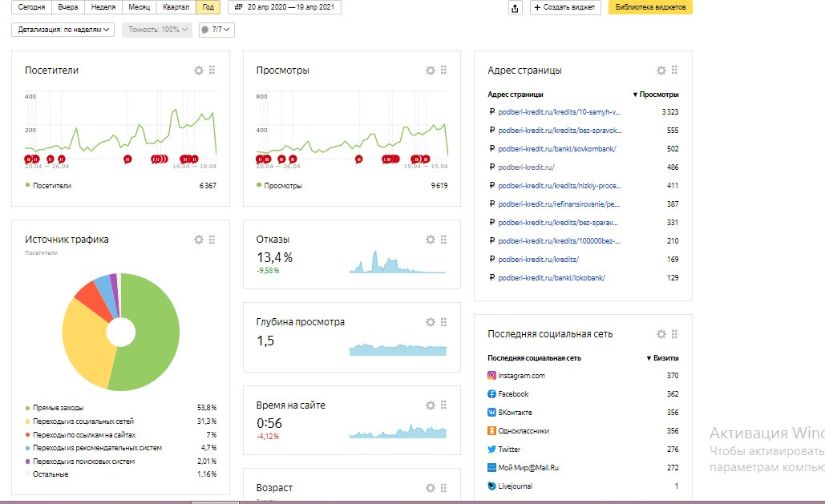Open Точность: 100% dropdown
The width and height of the screenshot is (825, 504).
157,30
